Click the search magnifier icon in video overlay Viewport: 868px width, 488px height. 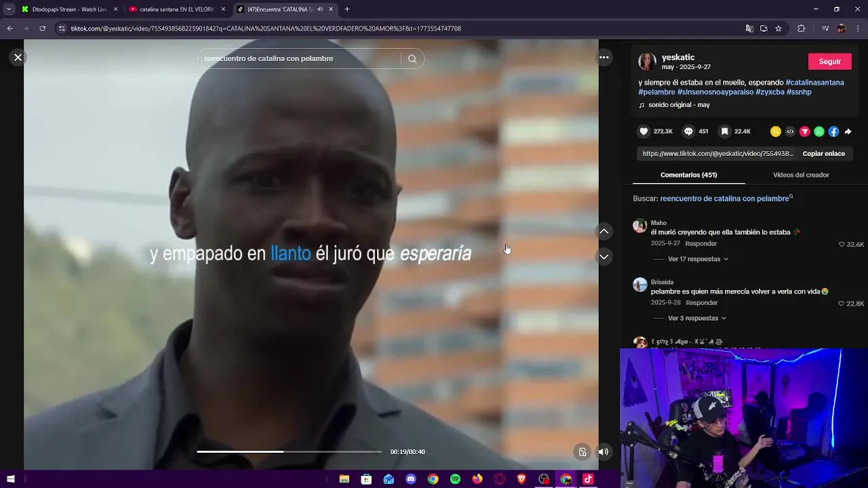point(412,59)
